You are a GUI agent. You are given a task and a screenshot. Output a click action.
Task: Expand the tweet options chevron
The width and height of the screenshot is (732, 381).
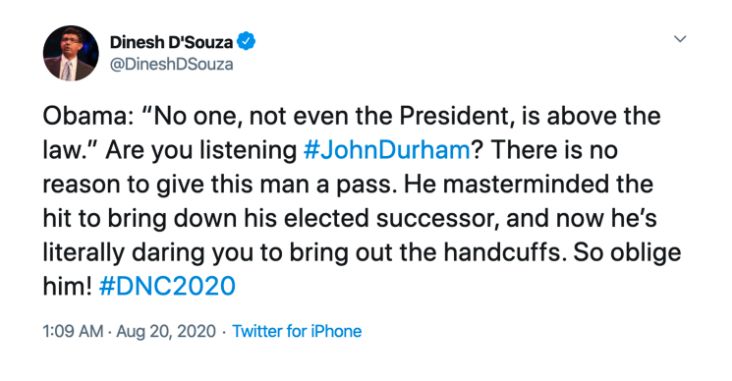coord(680,39)
